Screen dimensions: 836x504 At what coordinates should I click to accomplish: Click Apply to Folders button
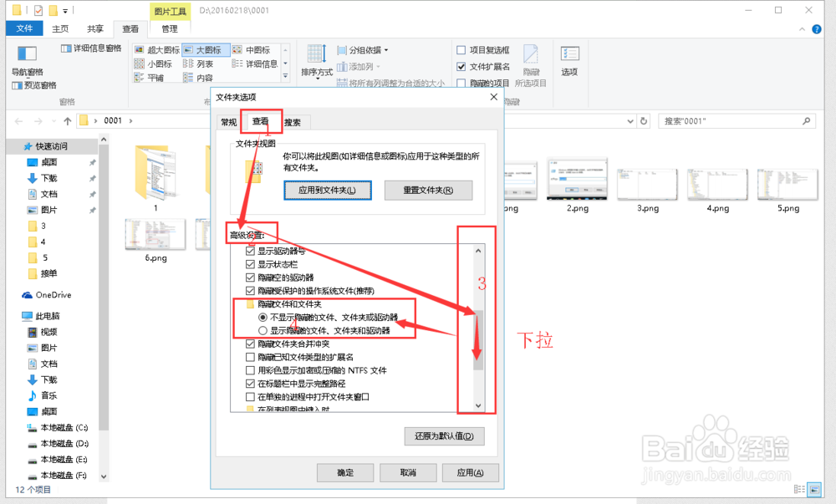pyautogui.click(x=328, y=191)
